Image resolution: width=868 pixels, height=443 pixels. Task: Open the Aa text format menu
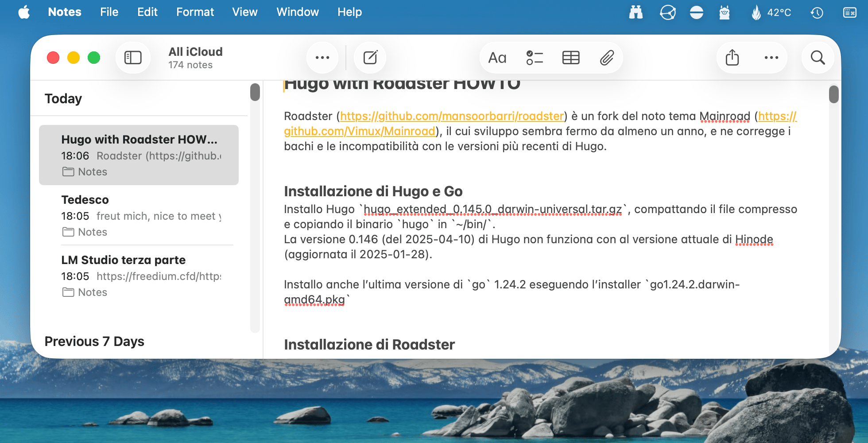497,58
